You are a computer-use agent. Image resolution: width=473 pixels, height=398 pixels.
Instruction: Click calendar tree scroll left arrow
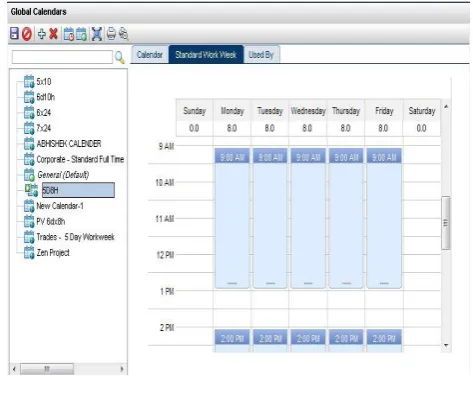14,369
